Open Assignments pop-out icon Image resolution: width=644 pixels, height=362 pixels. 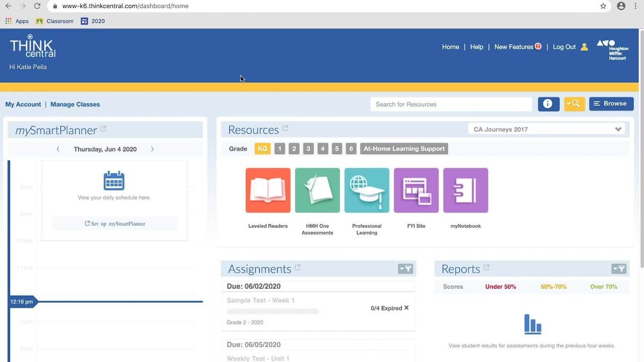point(298,267)
